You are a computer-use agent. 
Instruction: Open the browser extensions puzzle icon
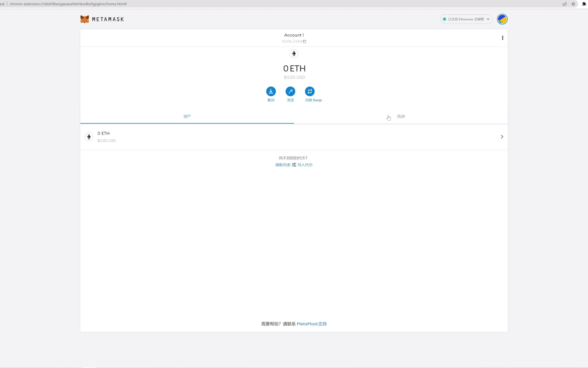pos(584,4)
